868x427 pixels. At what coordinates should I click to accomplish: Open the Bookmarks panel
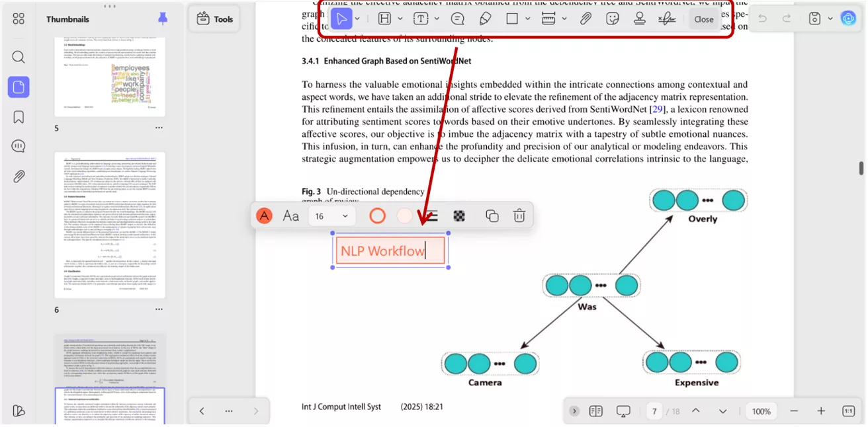[18, 116]
